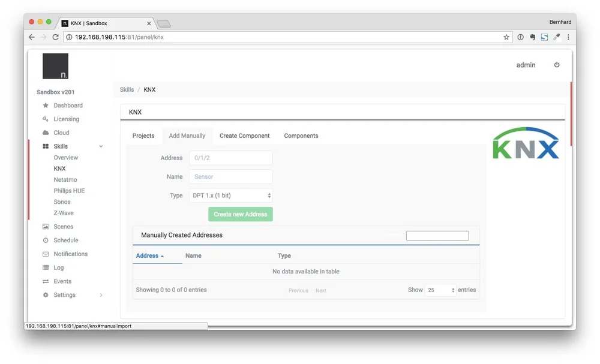Click the Notifications envelope icon

tap(46, 254)
